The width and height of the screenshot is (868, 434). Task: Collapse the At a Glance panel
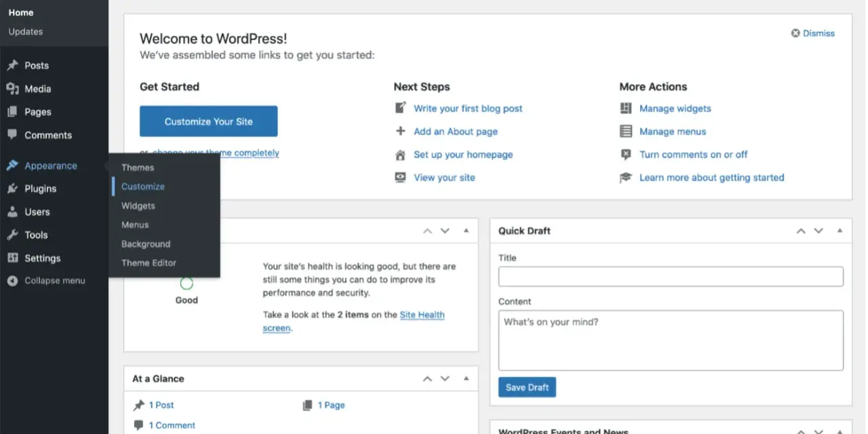[466, 378]
